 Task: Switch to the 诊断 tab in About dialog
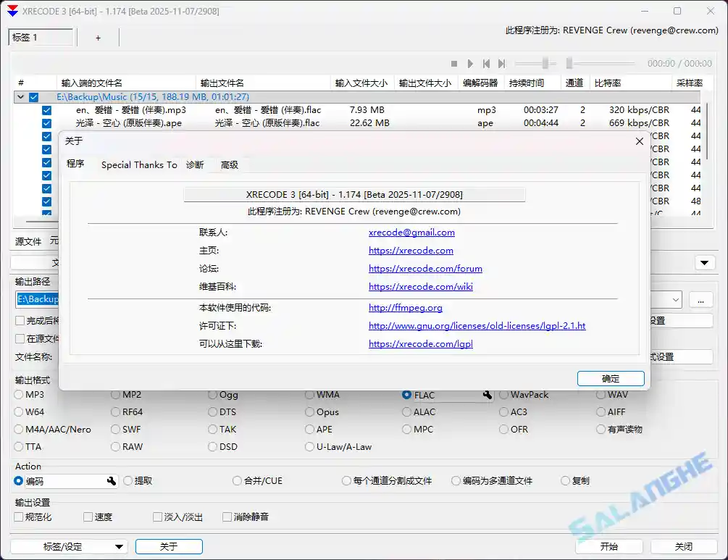pyautogui.click(x=194, y=164)
